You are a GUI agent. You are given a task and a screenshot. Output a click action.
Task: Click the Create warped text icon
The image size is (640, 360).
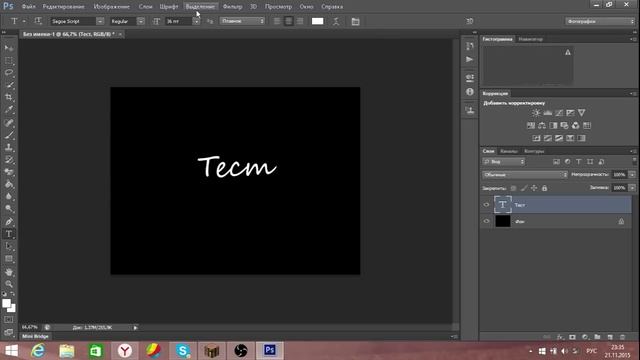pyautogui.click(x=336, y=21)
